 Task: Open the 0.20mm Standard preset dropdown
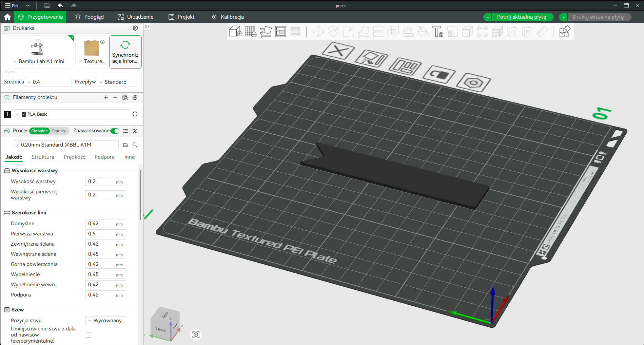point(66,145)
